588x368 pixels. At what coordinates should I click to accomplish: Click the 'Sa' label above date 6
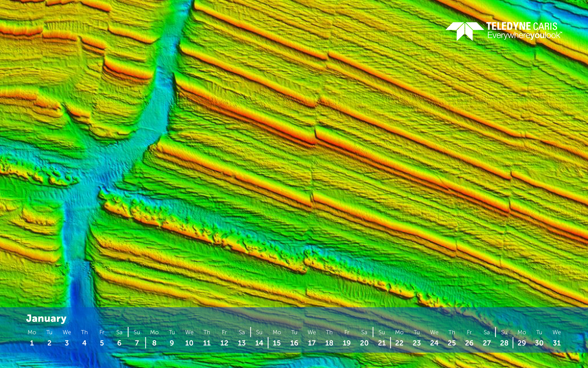pyautogui.click(x=119, y=332)
